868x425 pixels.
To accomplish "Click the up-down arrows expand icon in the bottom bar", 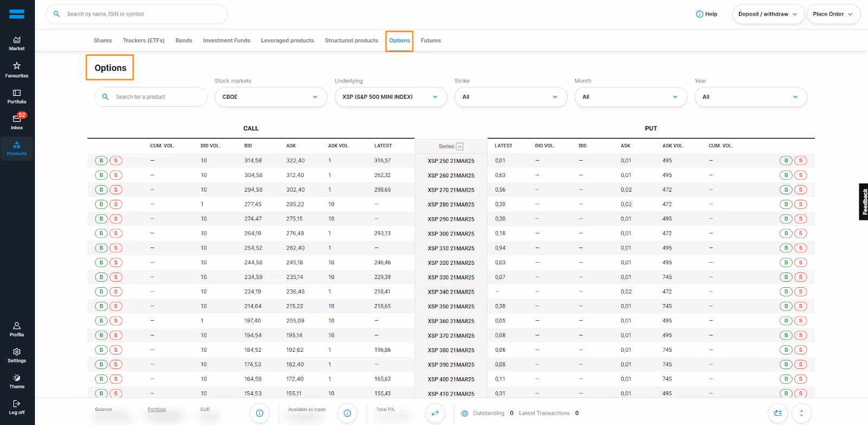I will tap(801, 413).
